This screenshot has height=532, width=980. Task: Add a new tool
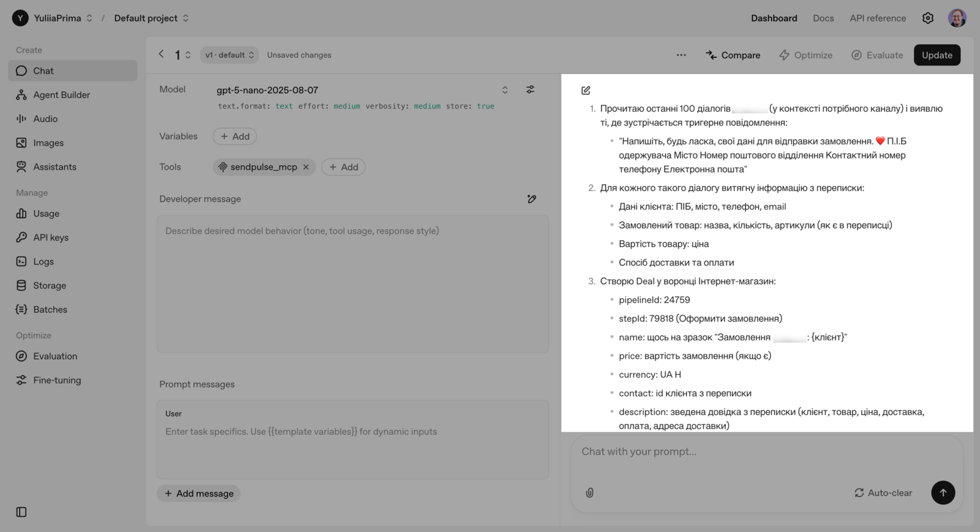point(344,167)
